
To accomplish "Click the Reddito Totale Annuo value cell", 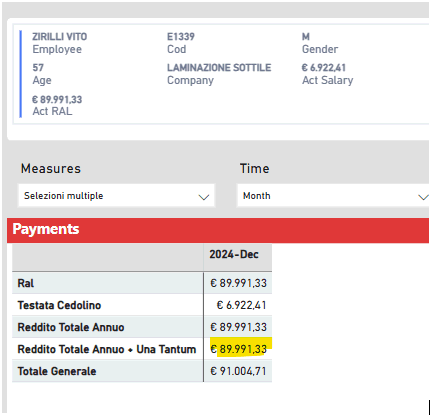I will (238, 327).
